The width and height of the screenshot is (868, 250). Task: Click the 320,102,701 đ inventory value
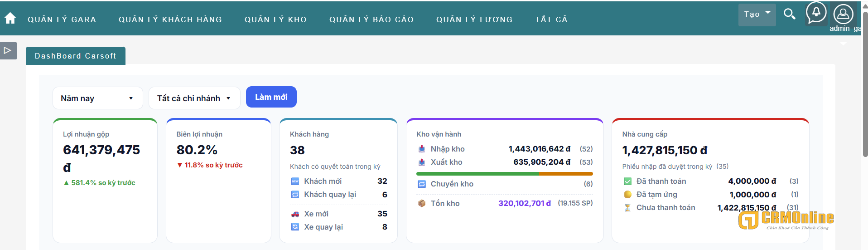coord(525,203)
